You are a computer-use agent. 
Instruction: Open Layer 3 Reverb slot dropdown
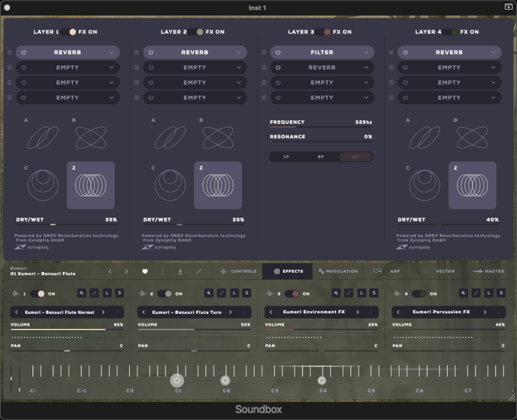click(366, 68)
